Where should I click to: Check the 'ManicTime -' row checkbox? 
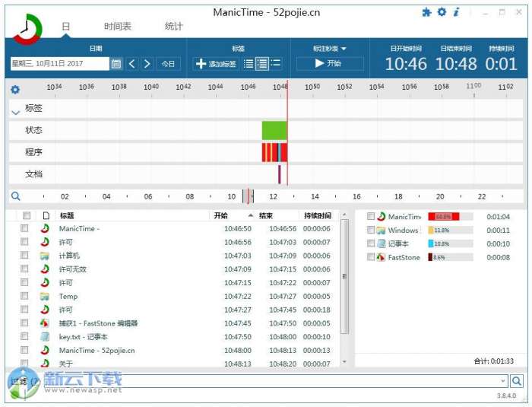coord(24,228)
